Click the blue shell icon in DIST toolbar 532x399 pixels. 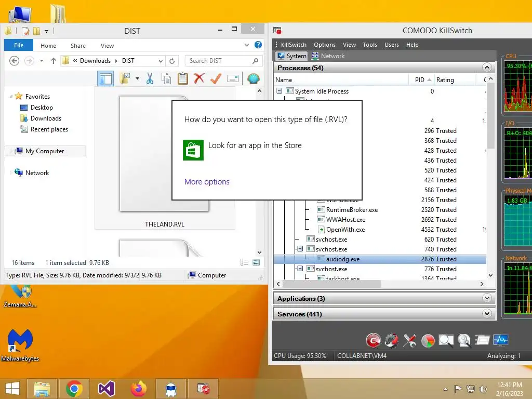point(253,79)
